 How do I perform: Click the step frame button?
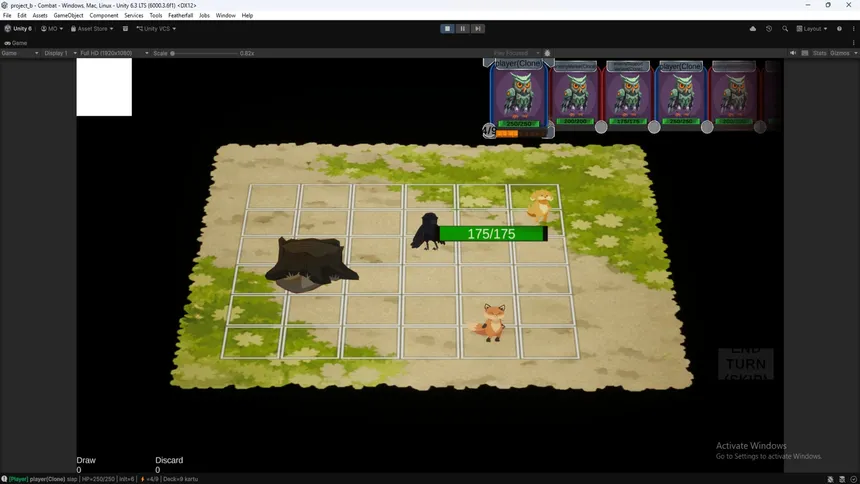click(x=478, y=29)
